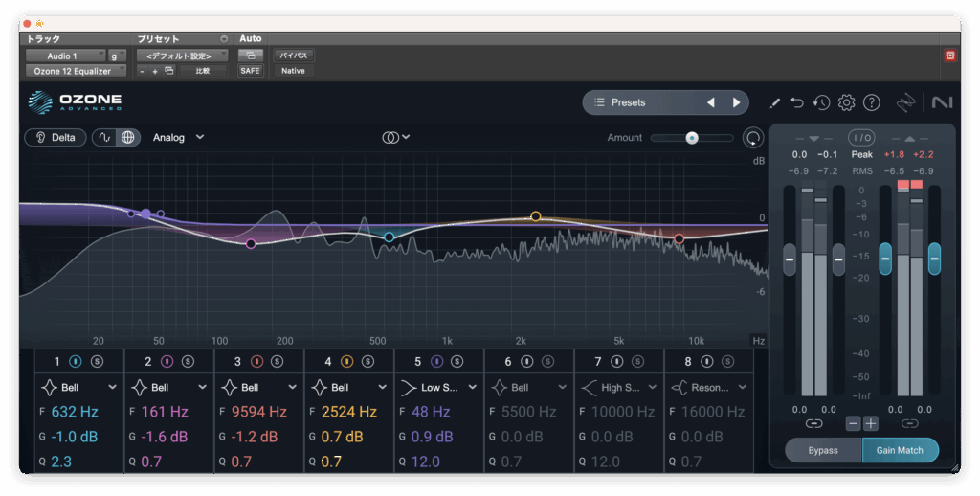
Task: Click the help question mark icon
Action: pos(871,102)
